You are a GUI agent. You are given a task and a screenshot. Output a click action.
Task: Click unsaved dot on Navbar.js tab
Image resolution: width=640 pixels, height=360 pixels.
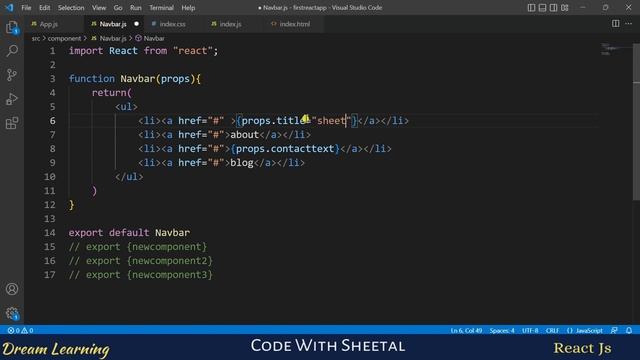point(136,24)
